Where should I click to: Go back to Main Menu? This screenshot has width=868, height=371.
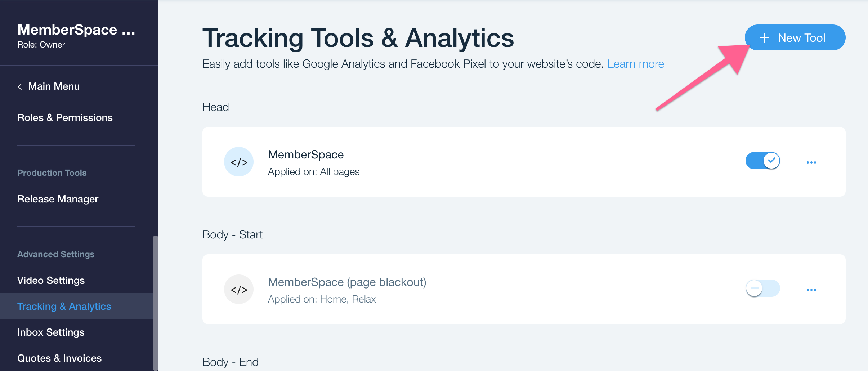[x=54, y=86]
